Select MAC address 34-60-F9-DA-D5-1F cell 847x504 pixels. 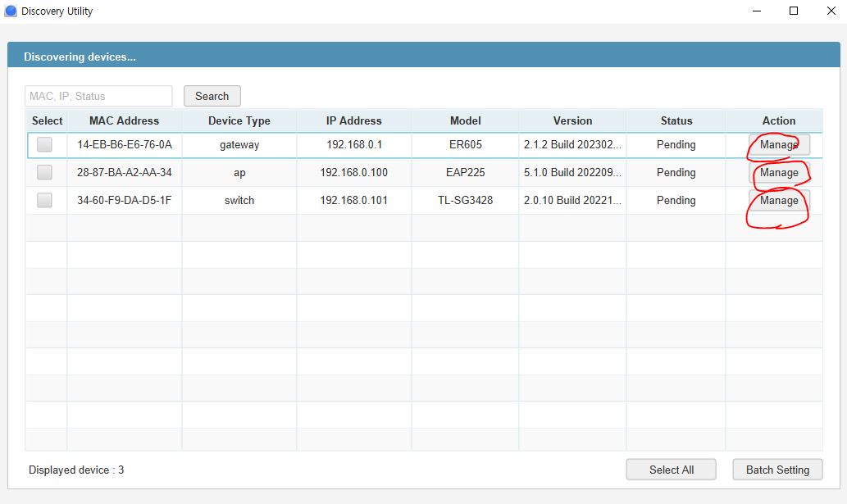click(125, 200)
